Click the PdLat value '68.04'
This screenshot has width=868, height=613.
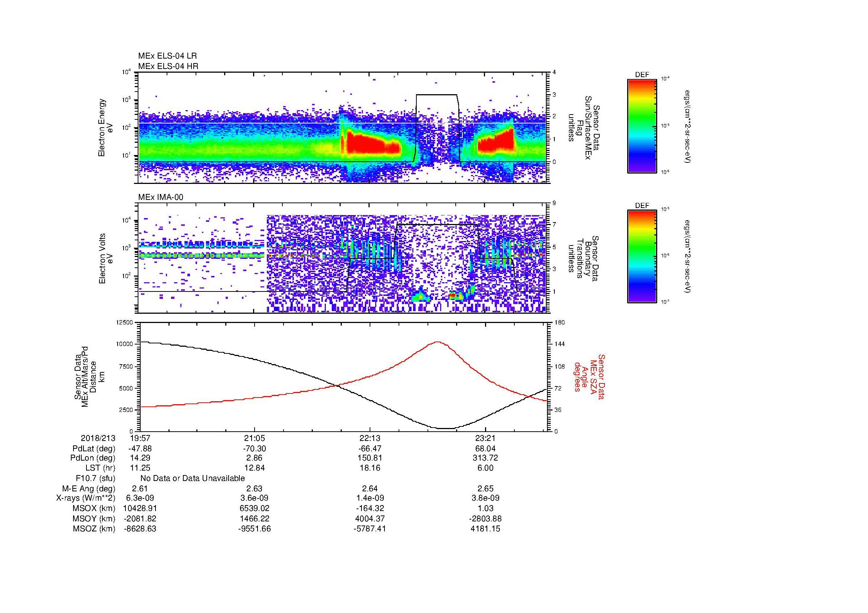click(x=485, y=449)
